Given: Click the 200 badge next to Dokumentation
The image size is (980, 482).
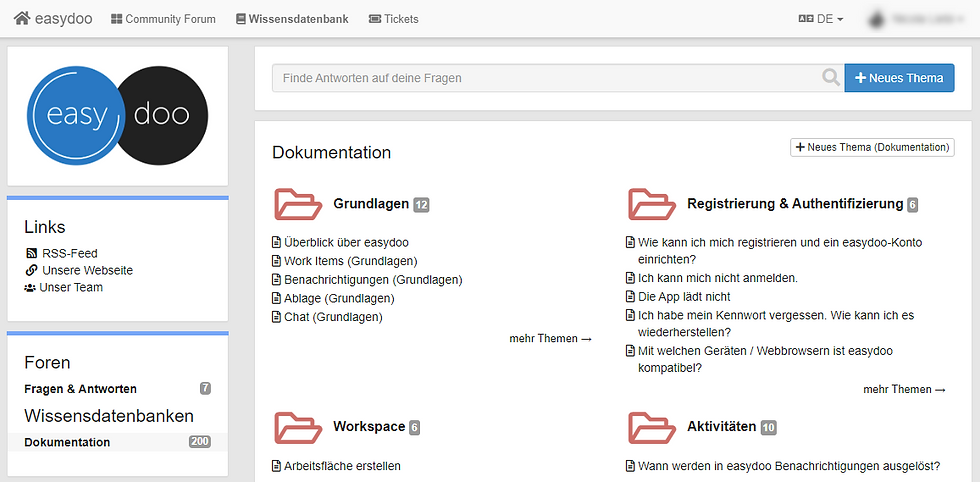Looking at the screenshot, I should click(x=200, y=442).
